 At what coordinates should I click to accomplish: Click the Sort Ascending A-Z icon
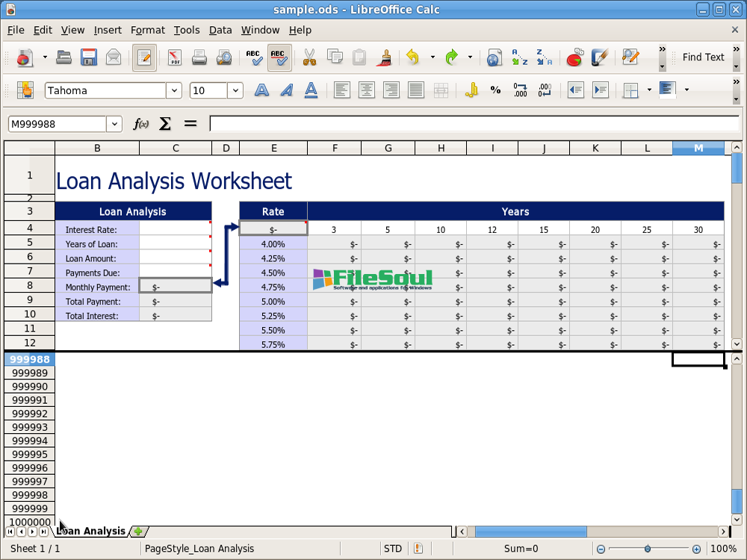point(519,57)
